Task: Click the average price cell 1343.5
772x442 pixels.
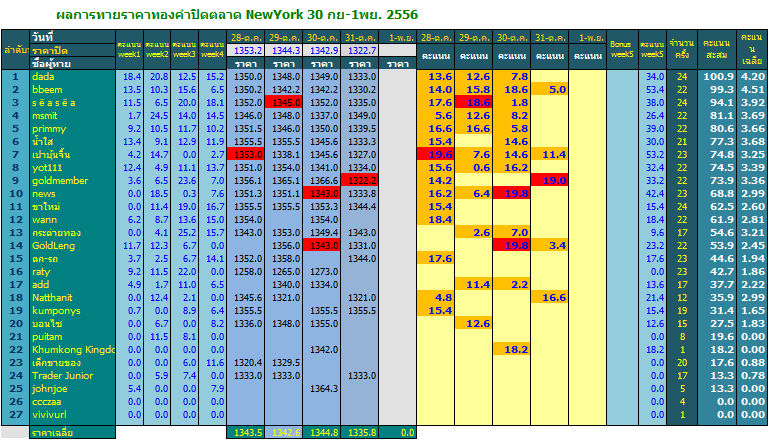Action: coord(246,432)
